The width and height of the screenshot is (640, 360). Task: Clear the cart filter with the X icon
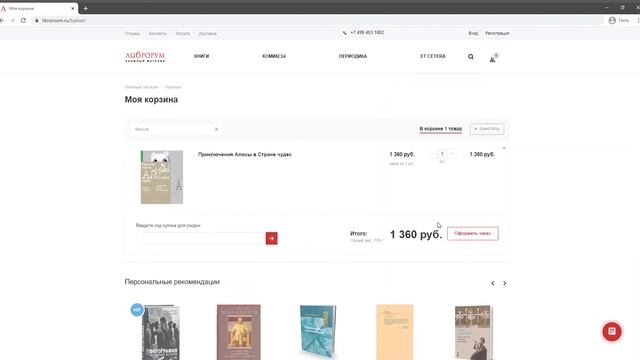(x=216, y=129)
